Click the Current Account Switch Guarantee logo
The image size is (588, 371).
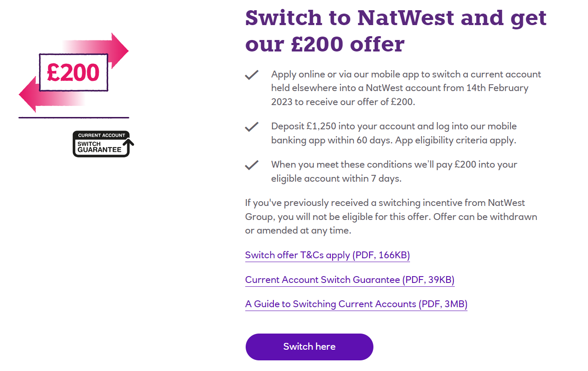click(x=103, y=144)
